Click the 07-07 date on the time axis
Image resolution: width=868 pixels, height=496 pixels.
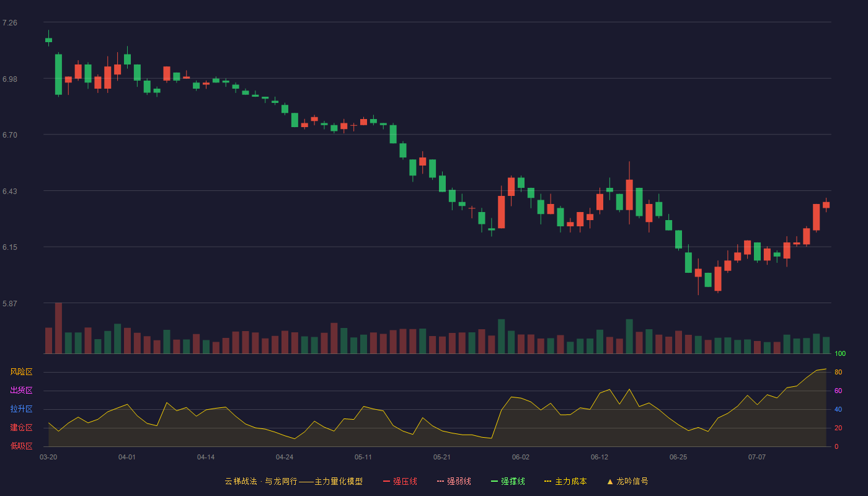point(757,457)
